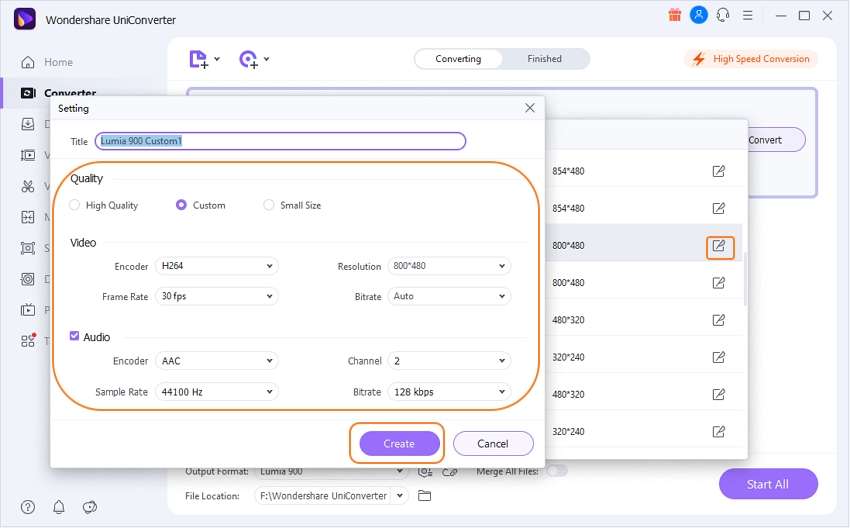Screen dimensions: 850x528
Task: Open the Player icon in sidebar
Action: click(28, 310)
